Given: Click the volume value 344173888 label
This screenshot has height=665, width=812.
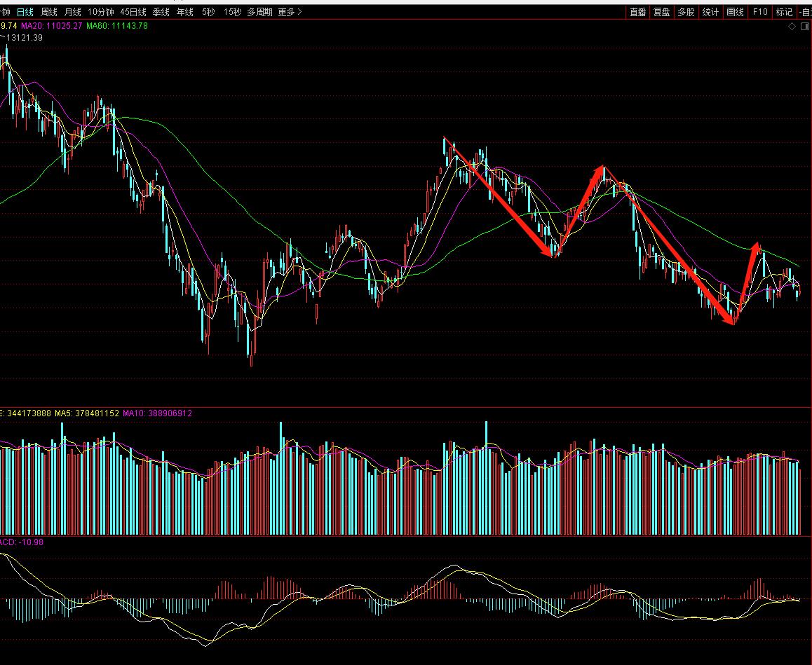Looking at the screenshot, I should (29, 413).
